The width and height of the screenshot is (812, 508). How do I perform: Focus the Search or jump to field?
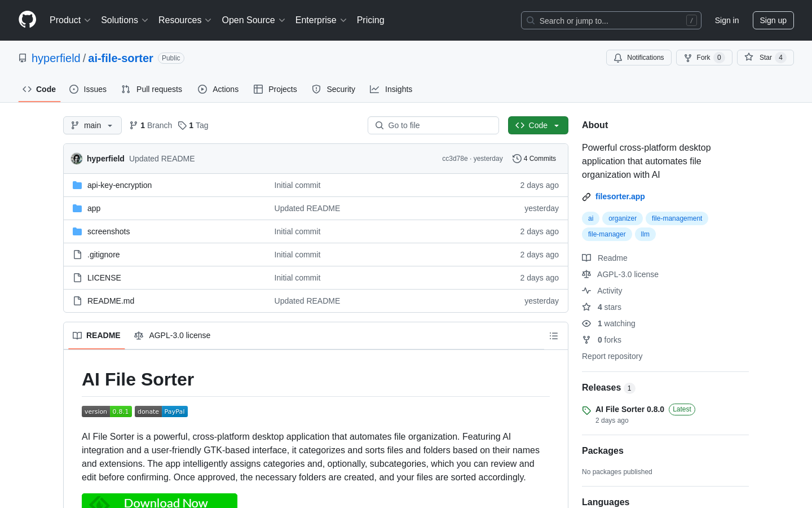click(x=611, y=20)
